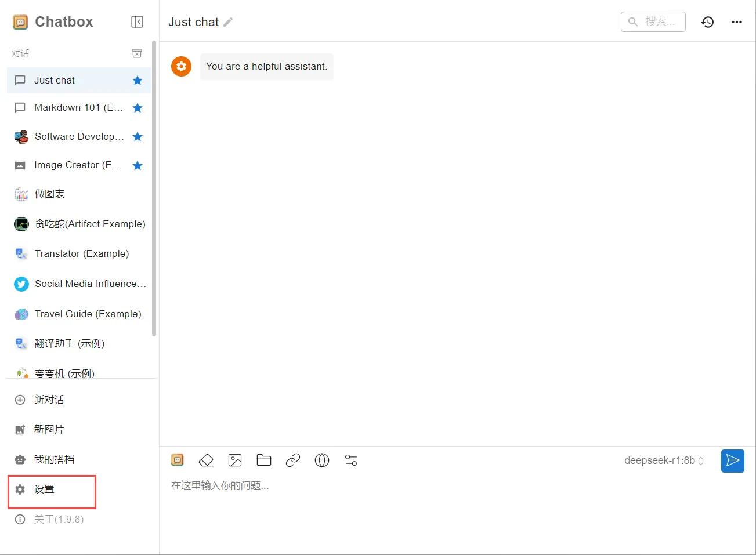
Task: Open the 做图表 conversation
Action: [79, 194]
